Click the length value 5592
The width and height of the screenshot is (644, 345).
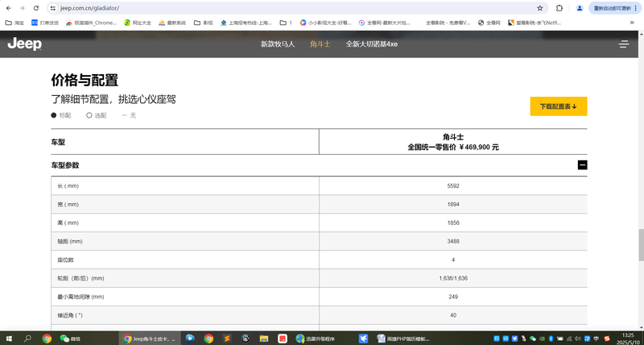click(453, 186)
